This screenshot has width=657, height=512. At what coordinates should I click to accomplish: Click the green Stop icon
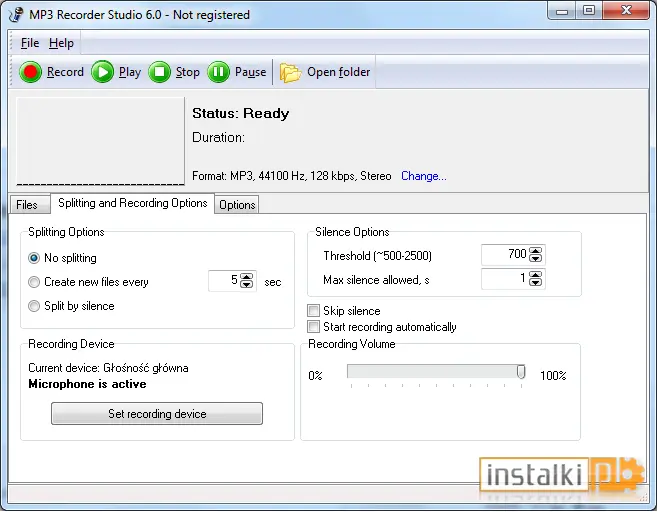[159, 72]
